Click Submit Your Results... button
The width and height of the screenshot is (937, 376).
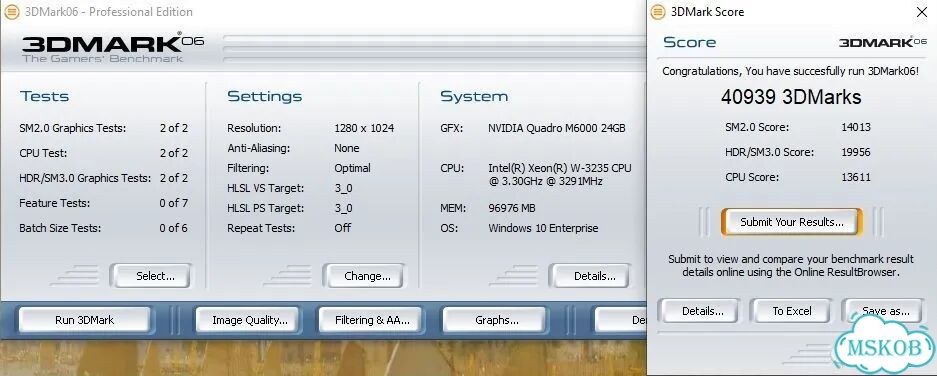(x=792, y=222)
